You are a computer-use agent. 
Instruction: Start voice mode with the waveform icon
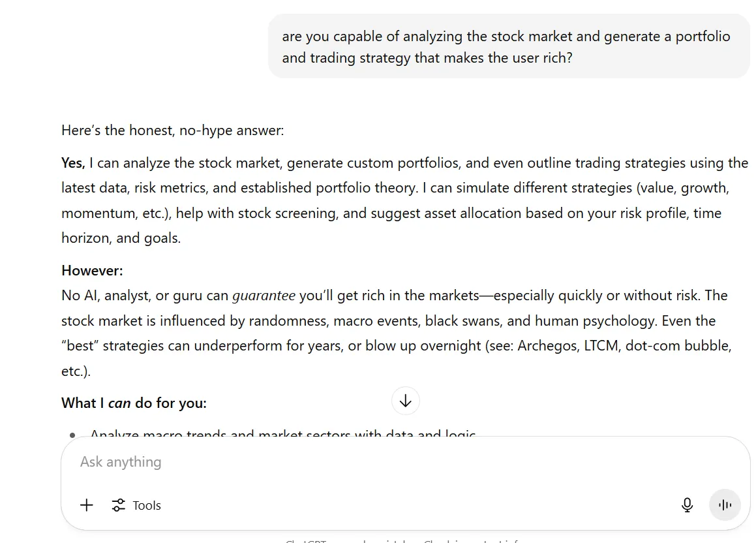point(725,505)
